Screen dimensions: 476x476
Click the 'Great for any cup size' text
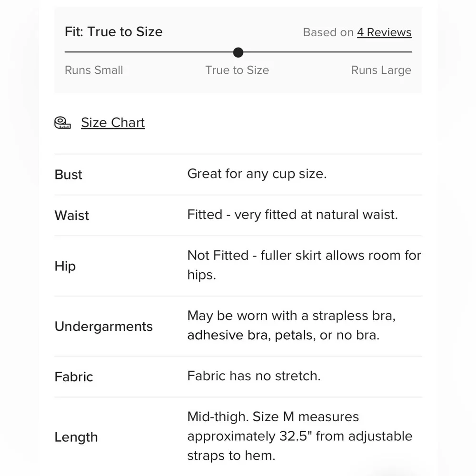click(x=257, y=174)
